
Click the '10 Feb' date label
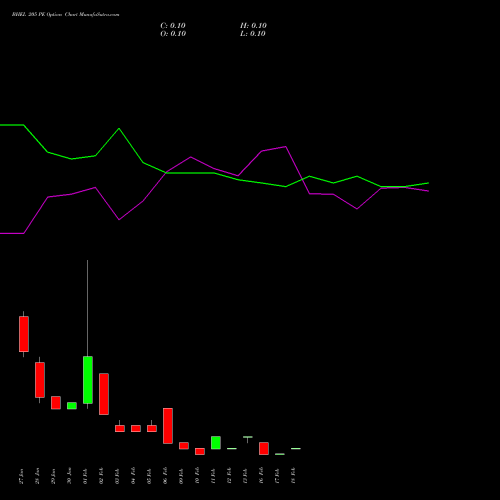(x=198, y=476)
